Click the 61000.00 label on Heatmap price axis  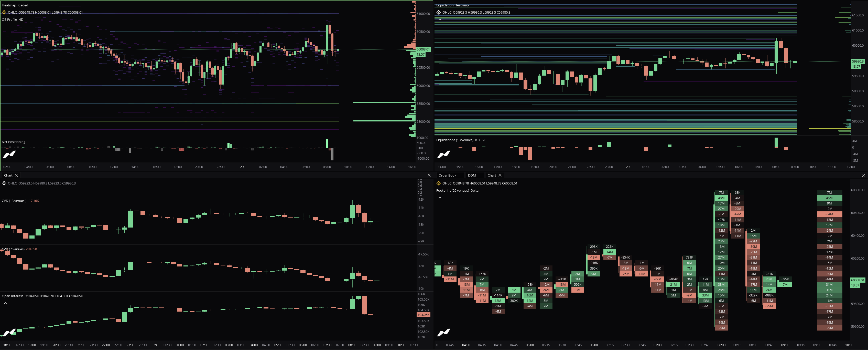coord(423,14)
